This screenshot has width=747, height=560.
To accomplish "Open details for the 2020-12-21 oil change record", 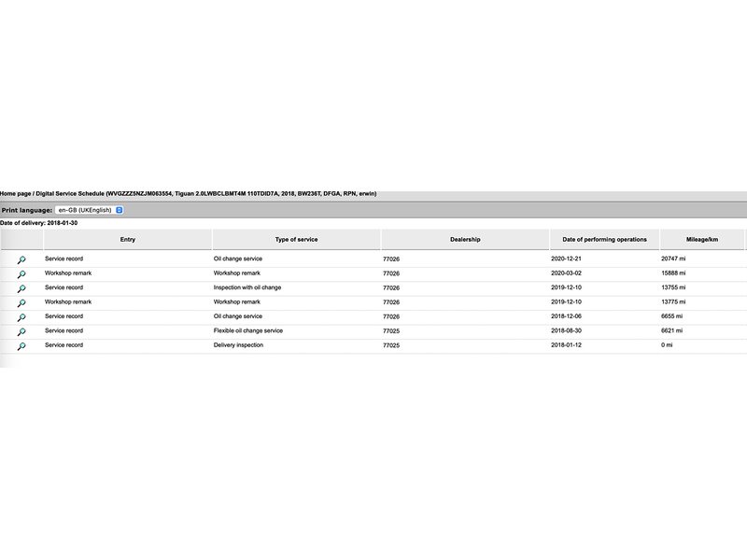I will (21, 259).
